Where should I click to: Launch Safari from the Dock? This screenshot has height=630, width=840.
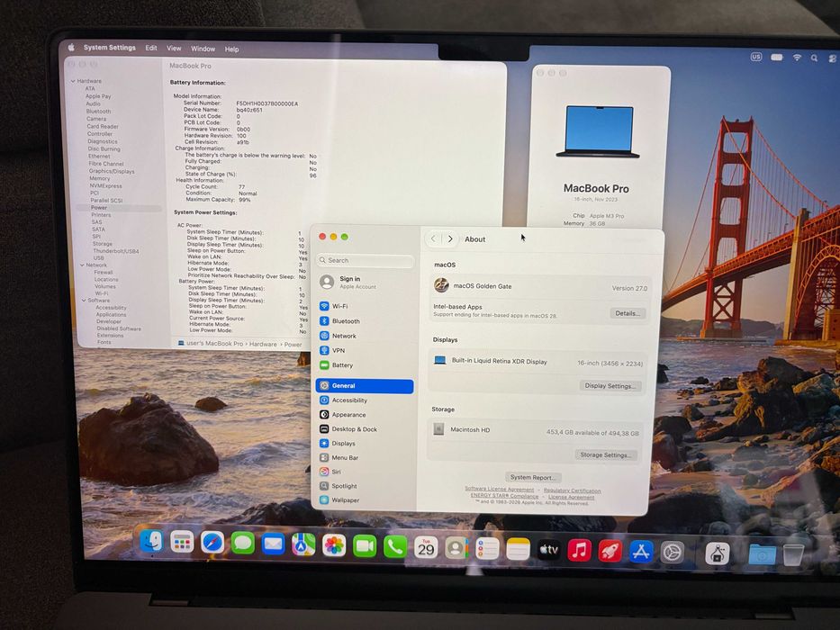pyautogui.click(x=212, y=544)
